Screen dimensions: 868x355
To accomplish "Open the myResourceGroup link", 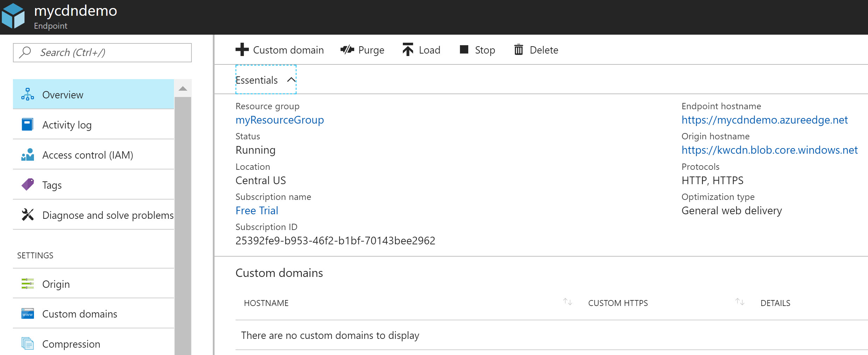I will (280, 120).
